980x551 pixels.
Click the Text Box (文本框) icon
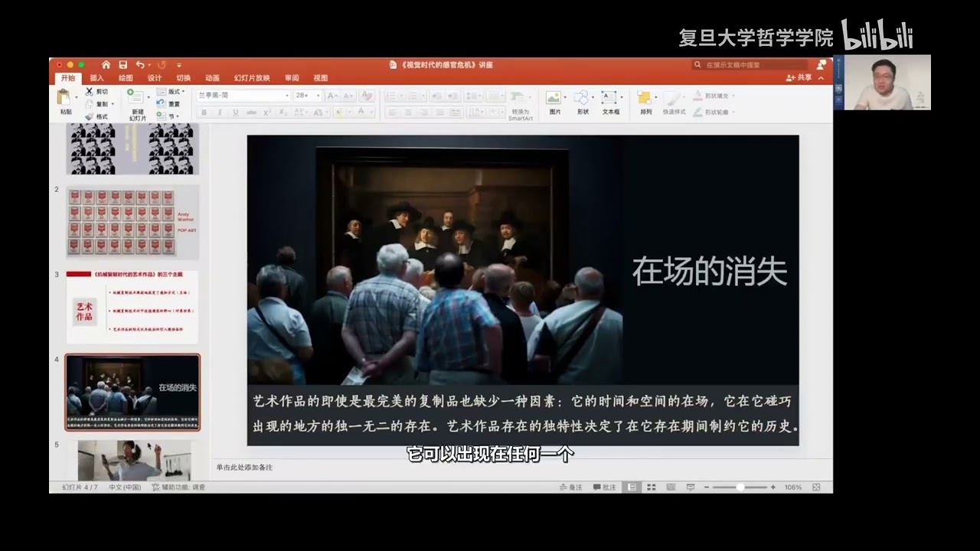[x=609, y=97]
